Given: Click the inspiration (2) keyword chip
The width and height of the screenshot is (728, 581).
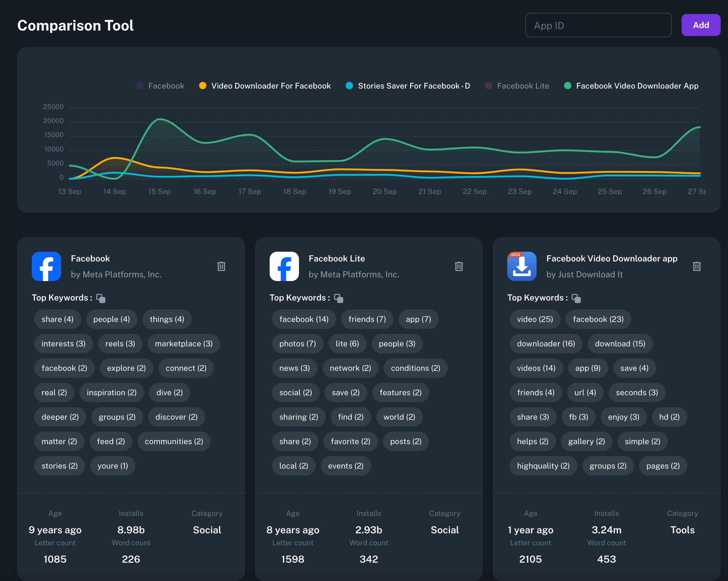Looking at the screenshot, I should pyautogui.click(x=111, y=393).
